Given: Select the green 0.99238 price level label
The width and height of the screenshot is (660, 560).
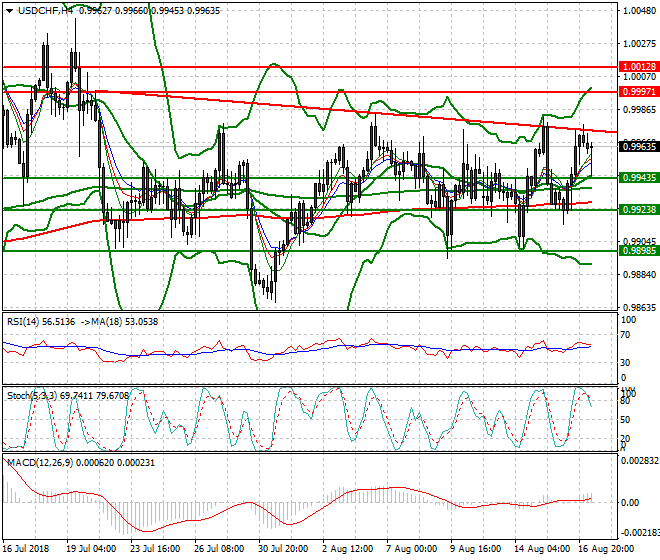Looking at the screenshot, I should (639, 209).
